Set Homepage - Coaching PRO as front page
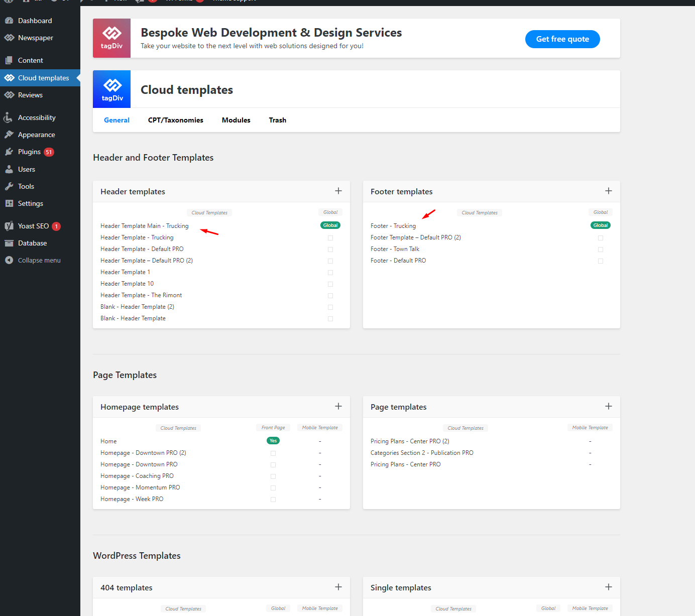The width and height of the screenshot is (695, 616). (273, 476)
